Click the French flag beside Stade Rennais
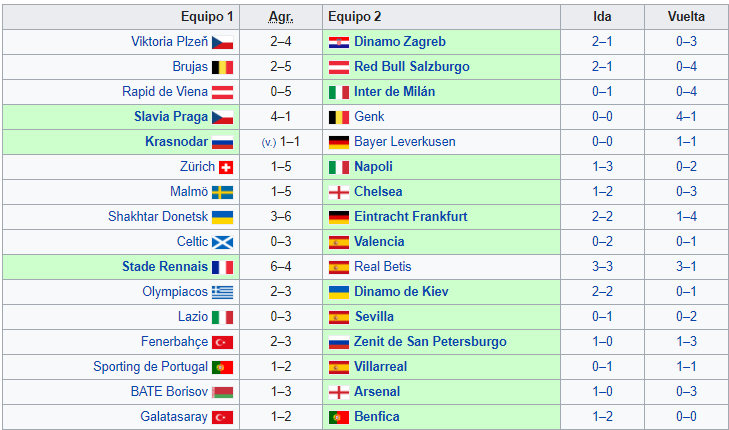The image size is (729, 430). [x=222, y=267]
